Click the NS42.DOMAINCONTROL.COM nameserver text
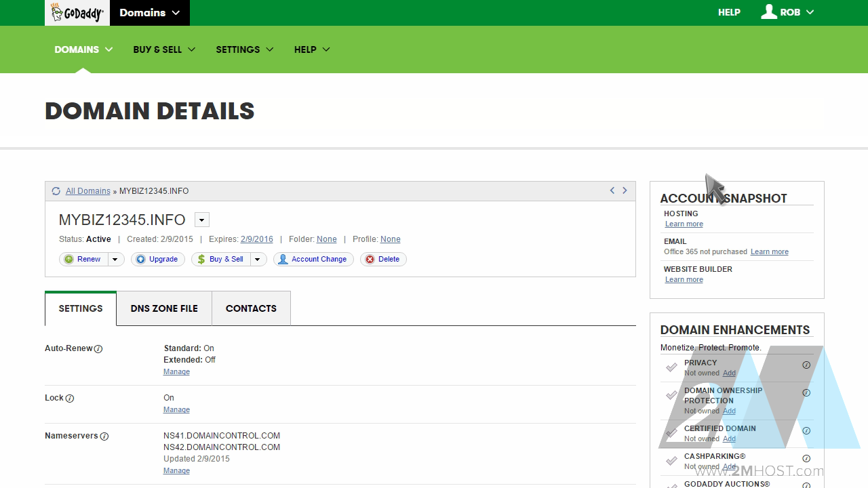 point(222,447)
